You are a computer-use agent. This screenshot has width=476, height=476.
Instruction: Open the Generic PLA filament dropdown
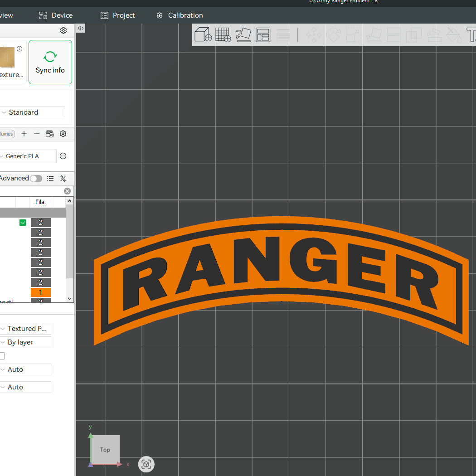28,156
